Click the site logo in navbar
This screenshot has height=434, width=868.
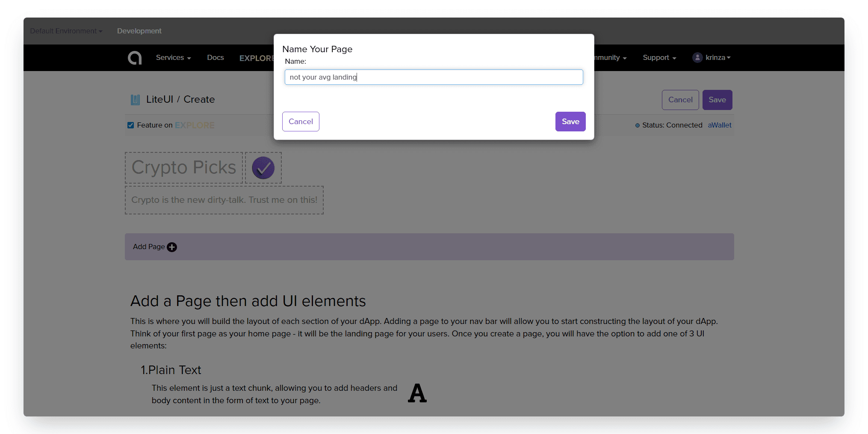click(x=135, y=58)
